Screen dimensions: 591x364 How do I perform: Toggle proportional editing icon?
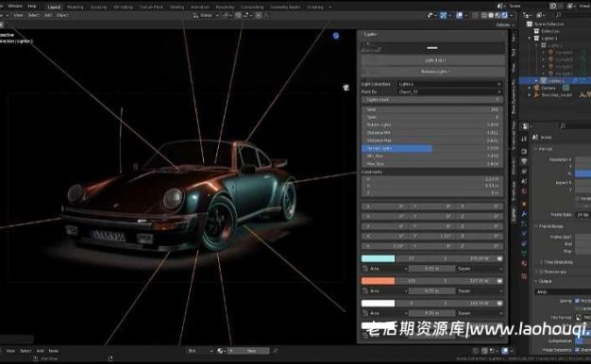coord(259,15)
